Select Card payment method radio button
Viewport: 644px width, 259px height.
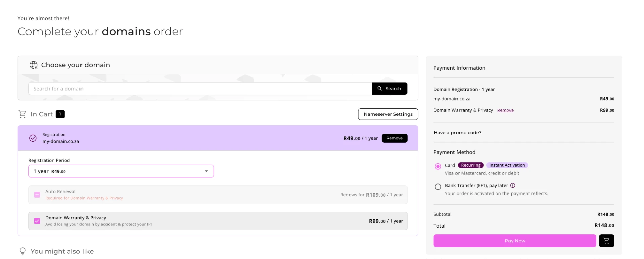(438, 166)
